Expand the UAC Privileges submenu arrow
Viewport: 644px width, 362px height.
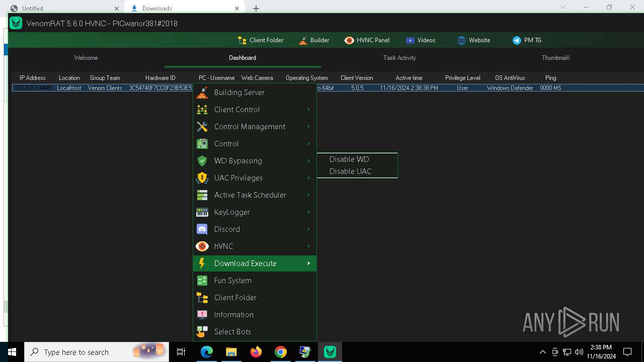pos(308,178)
